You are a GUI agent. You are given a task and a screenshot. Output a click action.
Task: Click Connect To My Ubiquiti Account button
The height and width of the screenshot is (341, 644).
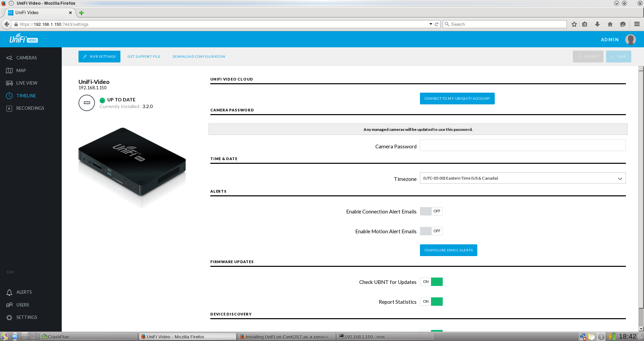(x=457, y=99)
